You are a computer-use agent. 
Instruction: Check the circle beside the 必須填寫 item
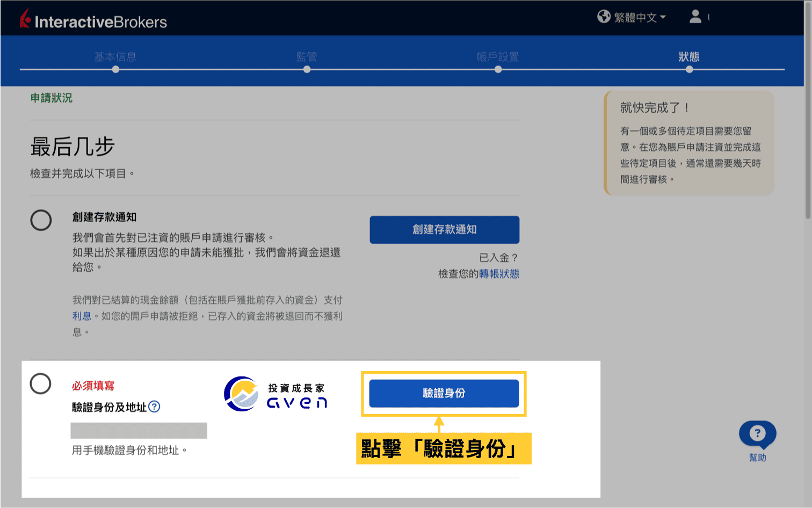click(x=40, y=384)
